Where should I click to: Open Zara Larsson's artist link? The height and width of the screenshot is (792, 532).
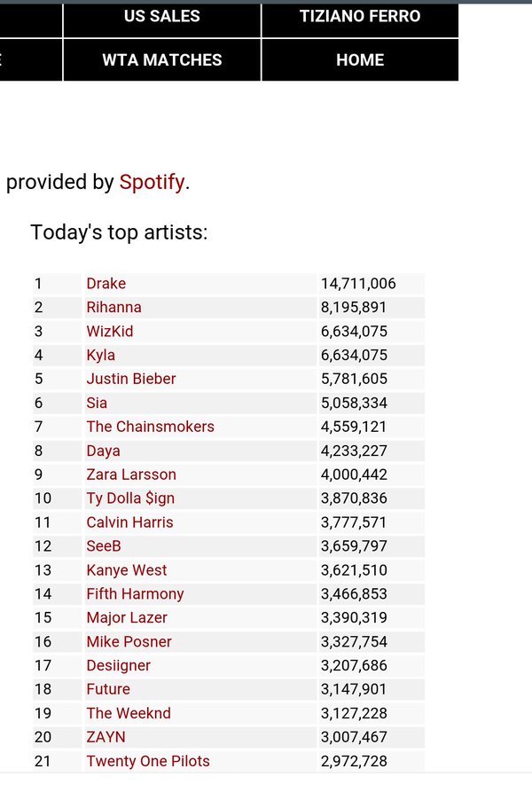[x=130, y=474]
